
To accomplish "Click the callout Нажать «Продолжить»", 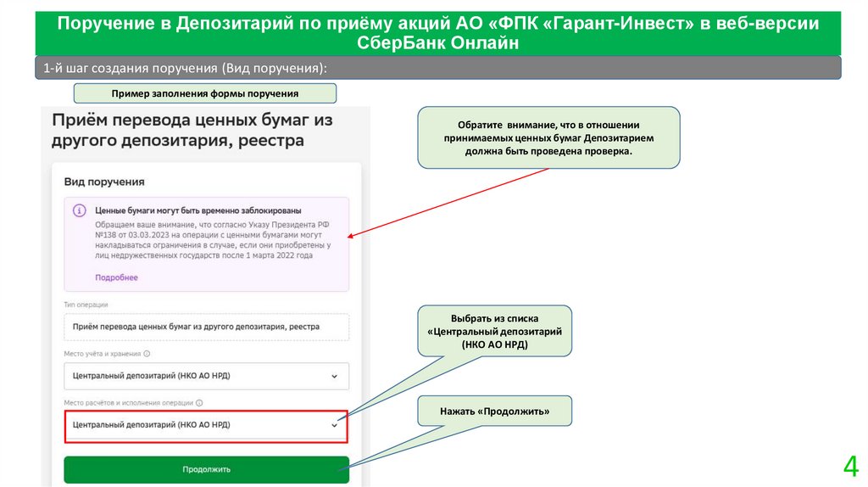I will tap(494, 411).
